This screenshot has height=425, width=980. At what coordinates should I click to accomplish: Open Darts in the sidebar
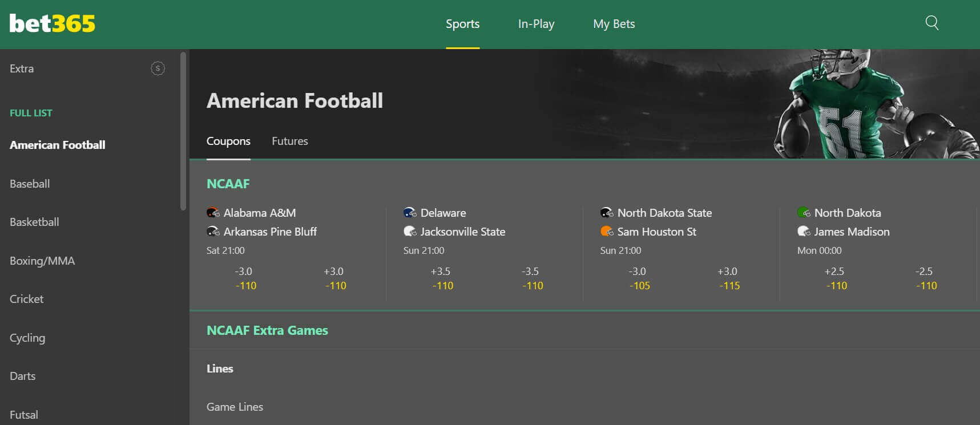pos(23,376)
